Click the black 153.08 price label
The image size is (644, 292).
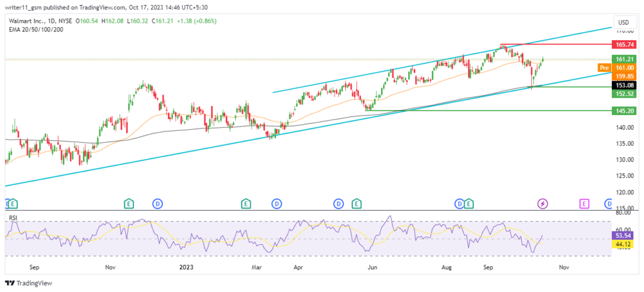(x=623, y=86)
